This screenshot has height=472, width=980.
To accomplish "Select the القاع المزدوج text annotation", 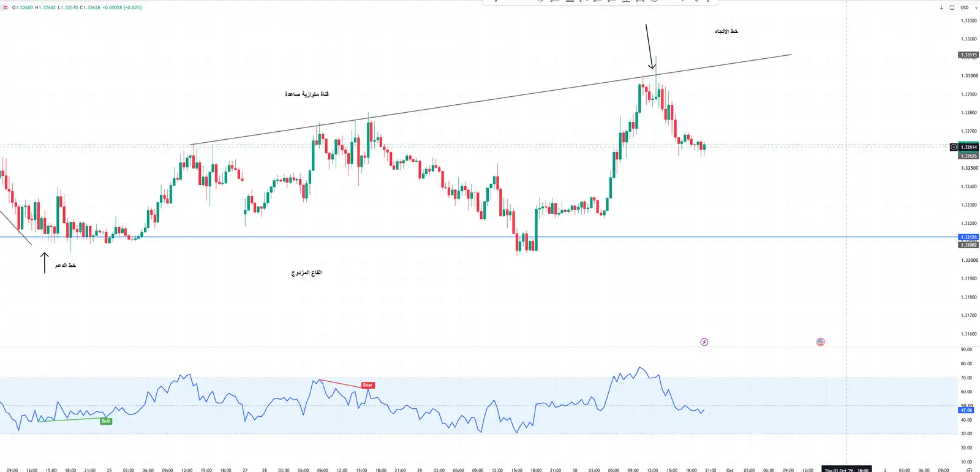I will pos(306,273).
